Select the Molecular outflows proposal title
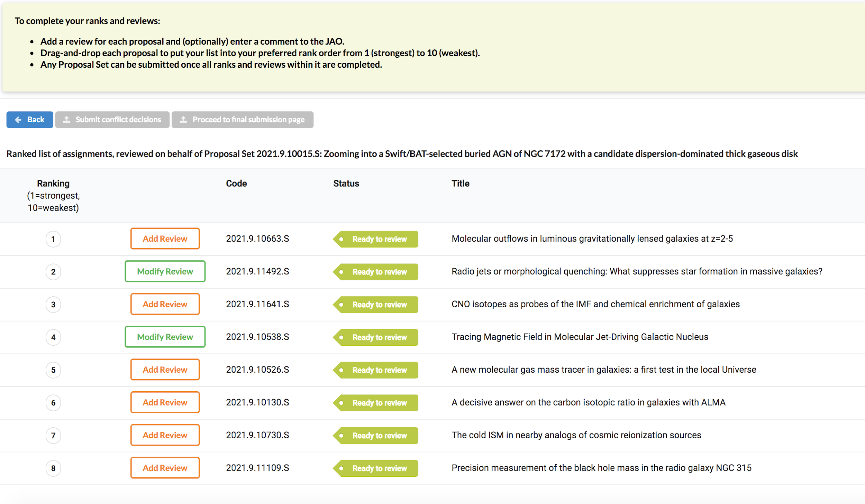Screen dimensions: 865x504 tap(592, 239)
